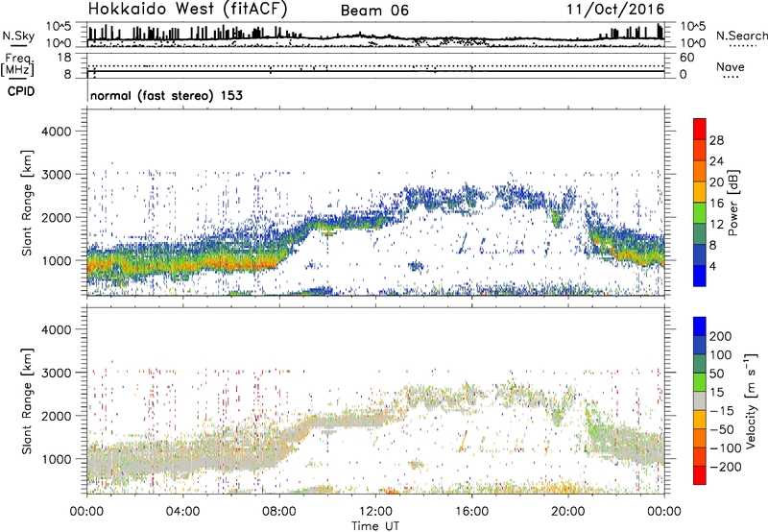Image resolution: width=768 pixels, height=532 pixels.
Task: Click the '16:00' time axis tick
Action: (x=471, y=512)
